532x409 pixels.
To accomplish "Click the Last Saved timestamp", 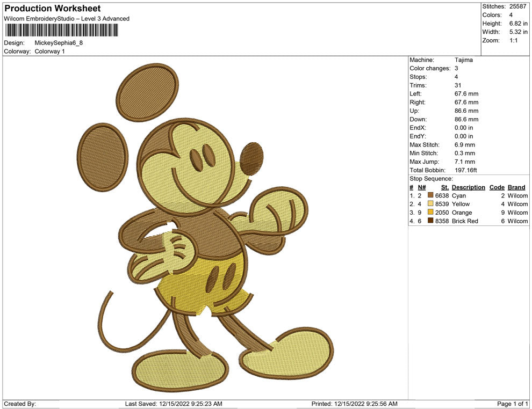I will pos(174,404).
